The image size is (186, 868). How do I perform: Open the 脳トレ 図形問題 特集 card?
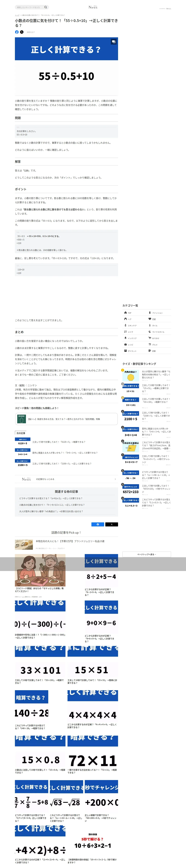pos(66,419)
